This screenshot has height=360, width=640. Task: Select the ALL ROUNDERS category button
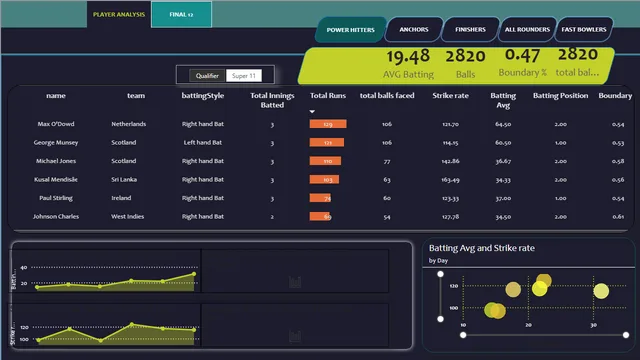527,29
